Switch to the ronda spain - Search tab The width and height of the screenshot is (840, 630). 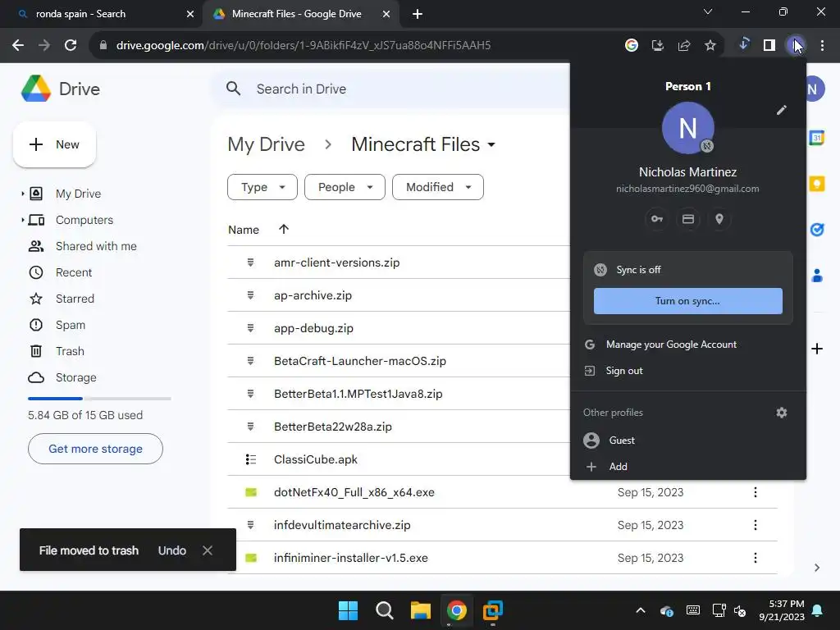pos(101,14)
